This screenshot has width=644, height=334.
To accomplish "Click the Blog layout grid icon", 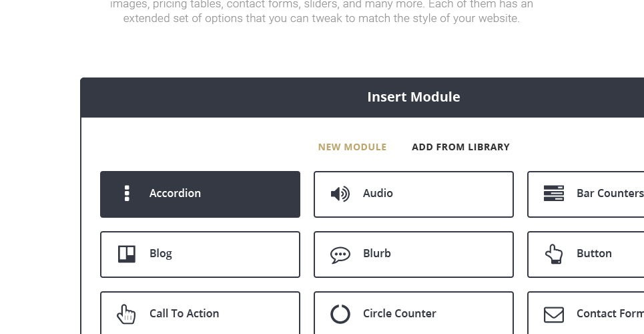I will (x=127, y=254).
